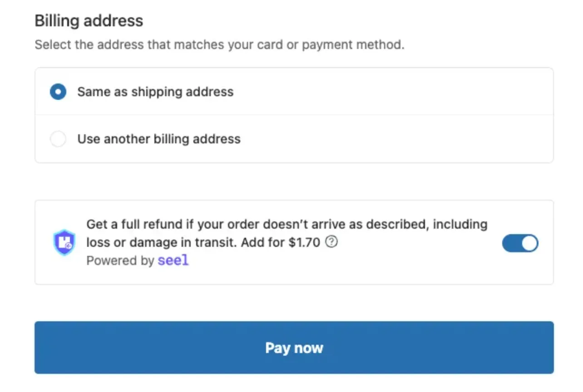Click the "Same as shipping address" label text
Image resolution: width=583 pixels, height=392 pixels.
[155, 92]
